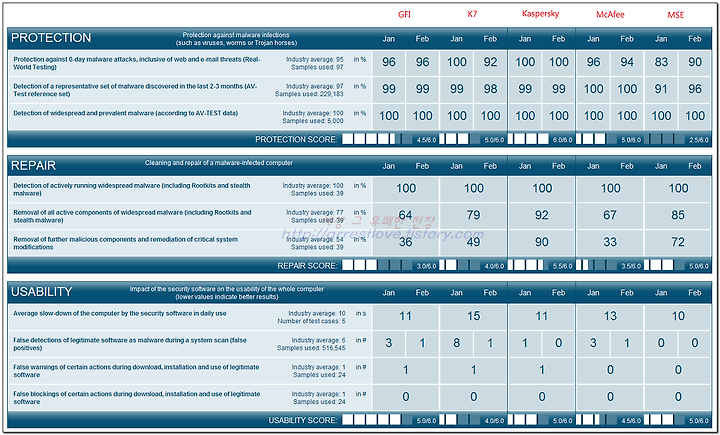Click the GFI repair score text 3.0/6.0
This screenshot has height=435, width=720.
pyautogui.click(x=426, y=266)
